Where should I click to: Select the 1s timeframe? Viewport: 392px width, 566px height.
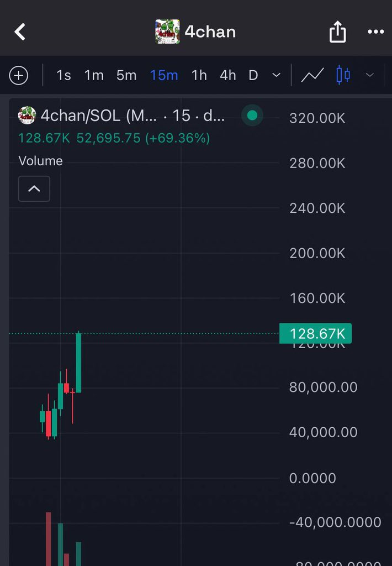coord(63,75)
